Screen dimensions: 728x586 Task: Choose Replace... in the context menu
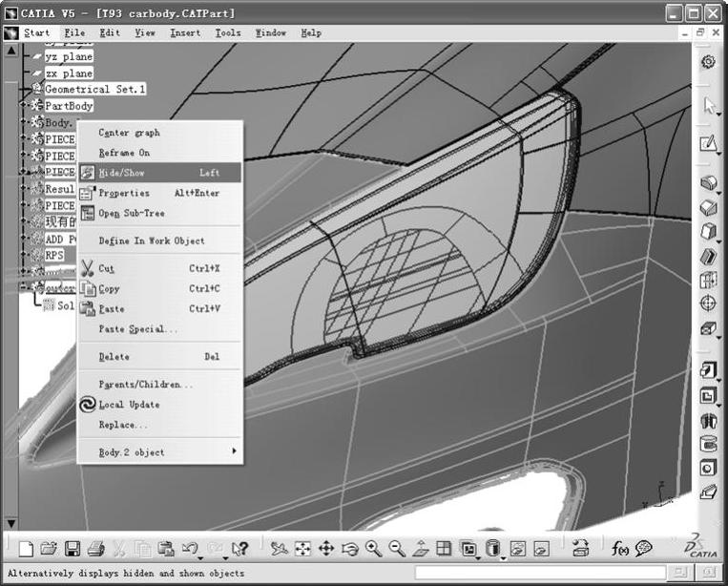(160, 425)
